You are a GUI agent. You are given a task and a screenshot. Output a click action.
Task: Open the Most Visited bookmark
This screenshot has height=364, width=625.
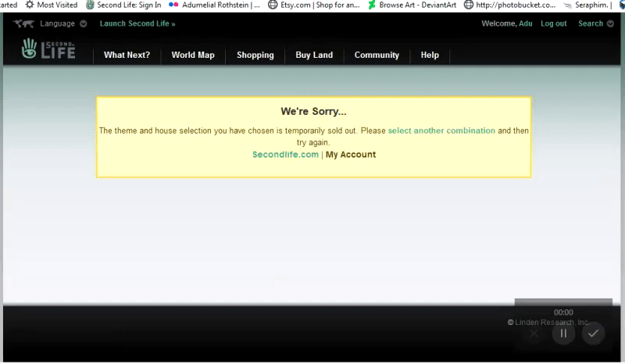52,5
